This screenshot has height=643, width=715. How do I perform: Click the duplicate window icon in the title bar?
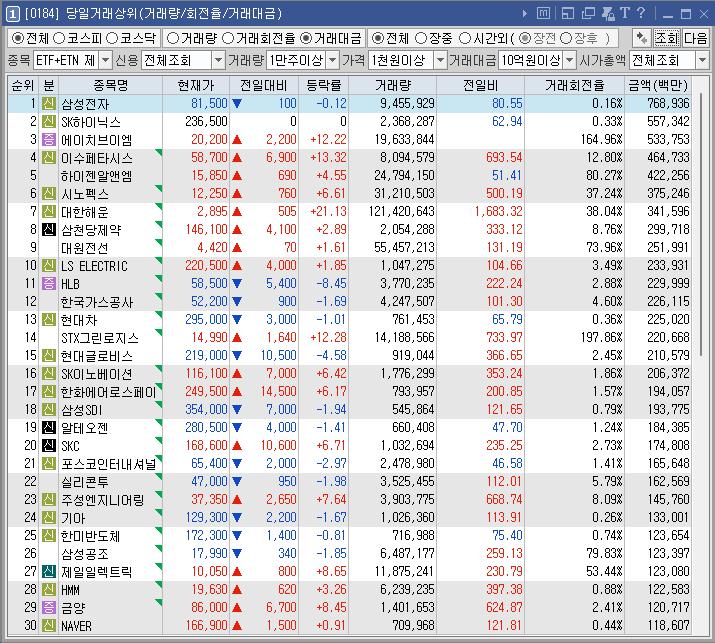click(x=588, y=13)
